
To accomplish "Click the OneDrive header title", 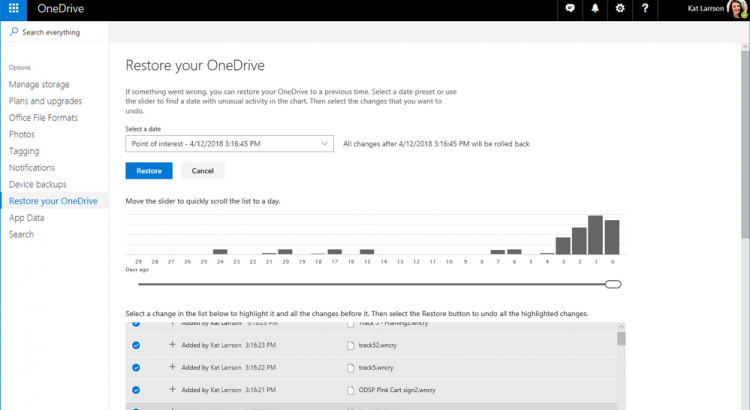I will tap(61, 9).
